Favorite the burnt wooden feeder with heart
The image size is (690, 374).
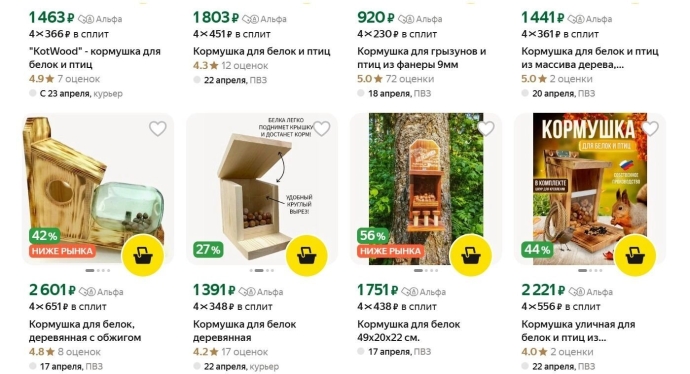coord(158,128)
